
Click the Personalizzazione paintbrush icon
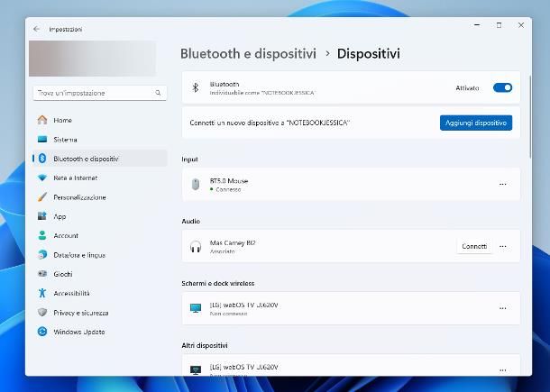tap(42, 197)
